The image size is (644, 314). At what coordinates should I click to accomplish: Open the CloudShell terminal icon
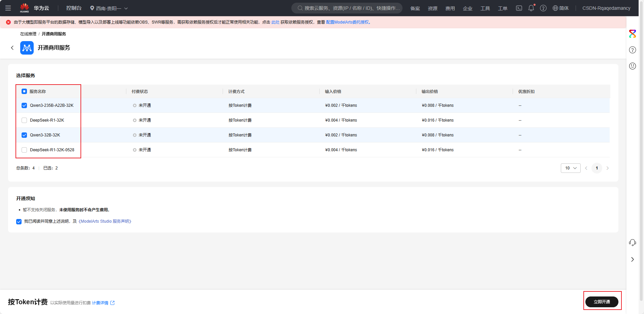point(519,8)
